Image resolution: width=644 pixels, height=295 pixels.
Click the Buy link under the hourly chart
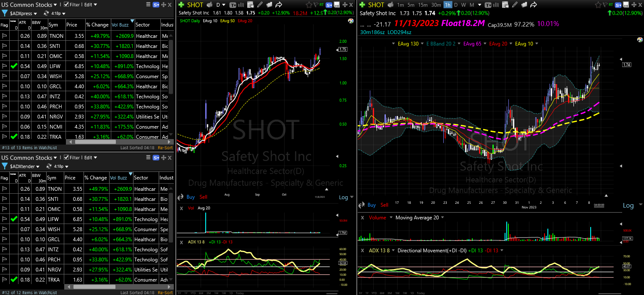(x=372, y=205)
